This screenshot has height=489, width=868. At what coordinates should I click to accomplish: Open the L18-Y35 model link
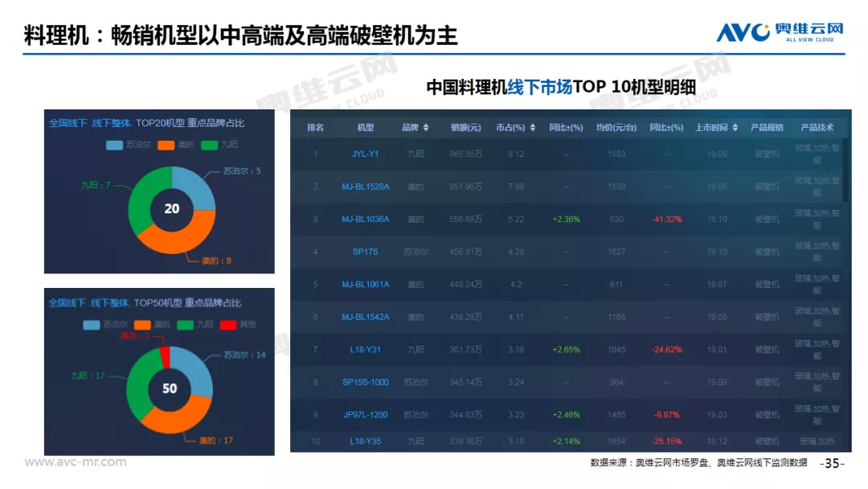[x=366, y=442]
